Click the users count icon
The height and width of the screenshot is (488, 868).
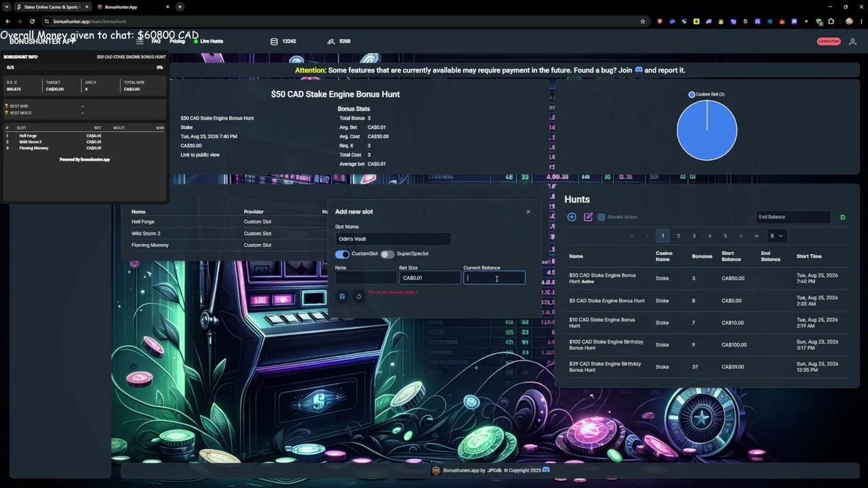[331, 41]
